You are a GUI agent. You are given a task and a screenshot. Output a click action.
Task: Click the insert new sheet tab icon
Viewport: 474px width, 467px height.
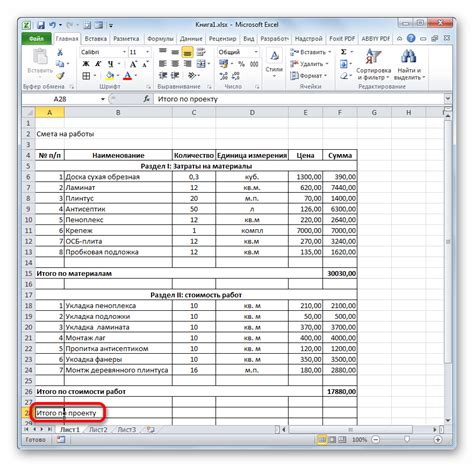tap(150, 430)
